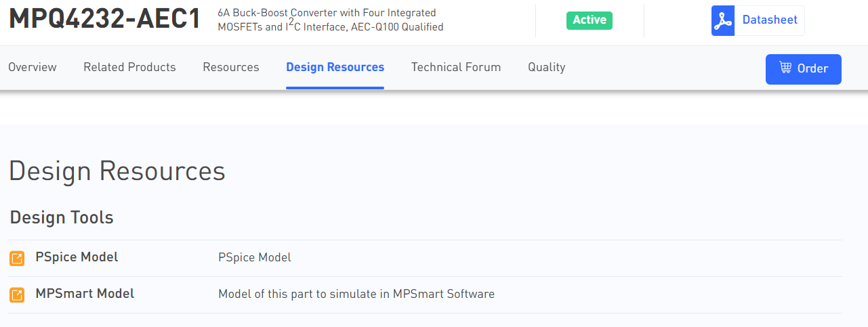The width and height of the screenshot is (868, 327).
Task: Switch to the Overview tab
Action: point(33,67)
